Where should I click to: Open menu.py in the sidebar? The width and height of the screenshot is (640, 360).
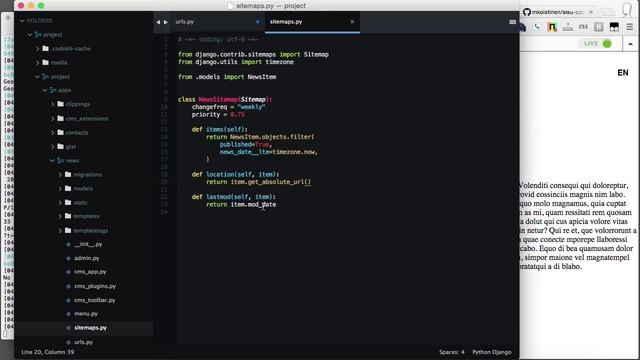[x=86, y=314]
